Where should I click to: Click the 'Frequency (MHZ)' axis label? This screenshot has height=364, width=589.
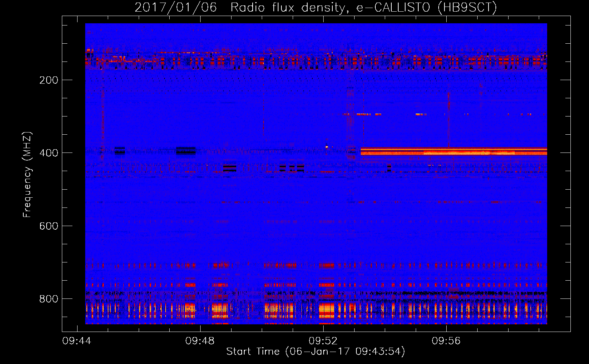pos(27,174)
